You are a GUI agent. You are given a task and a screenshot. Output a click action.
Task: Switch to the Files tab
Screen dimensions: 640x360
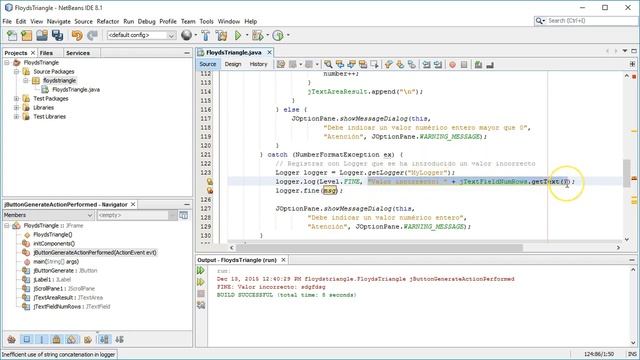[46, 53]
